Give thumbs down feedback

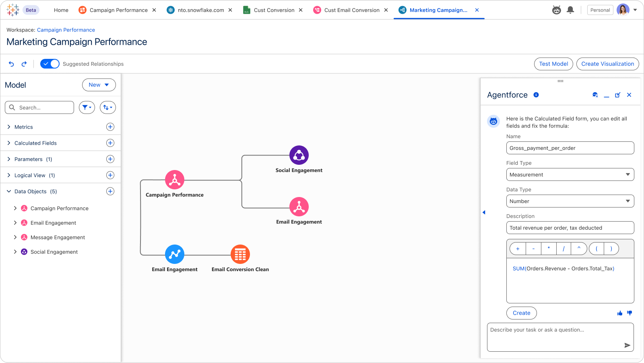tap(630, 313)
